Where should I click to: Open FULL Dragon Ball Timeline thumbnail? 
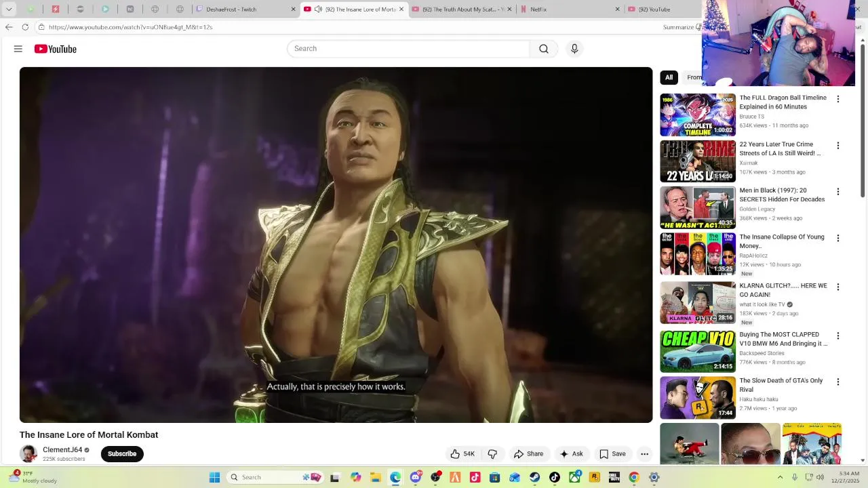698,115
